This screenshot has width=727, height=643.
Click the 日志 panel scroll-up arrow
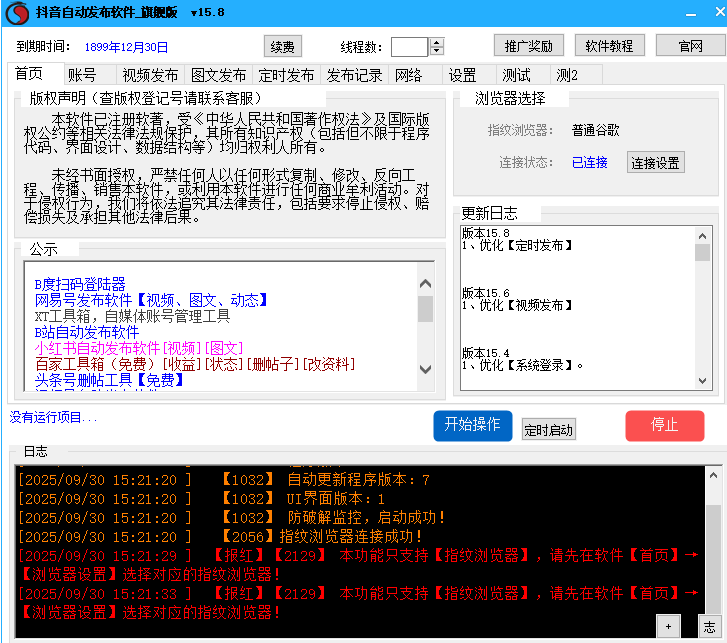click(x=713, y=475)
